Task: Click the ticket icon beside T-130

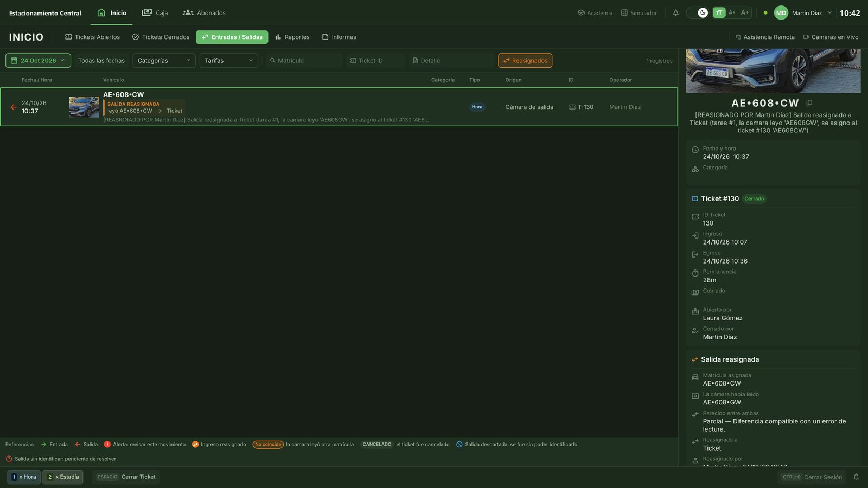Action: pos(572,107)
